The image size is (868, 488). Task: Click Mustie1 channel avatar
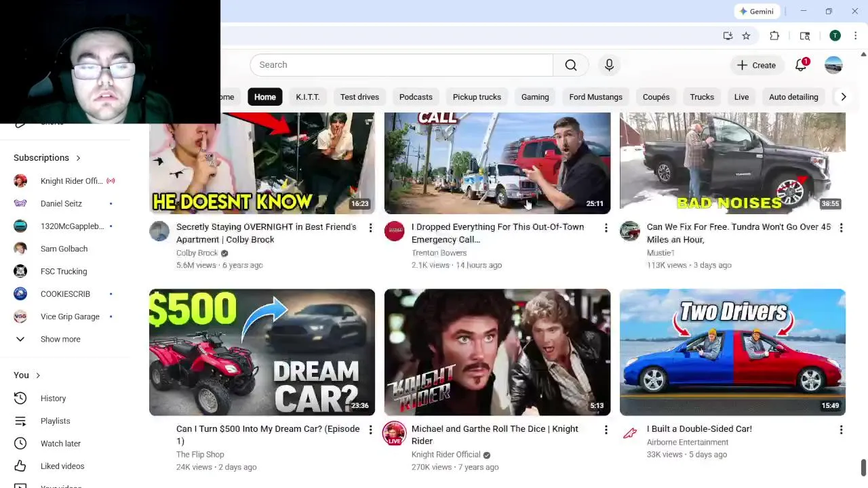[630, 231]
